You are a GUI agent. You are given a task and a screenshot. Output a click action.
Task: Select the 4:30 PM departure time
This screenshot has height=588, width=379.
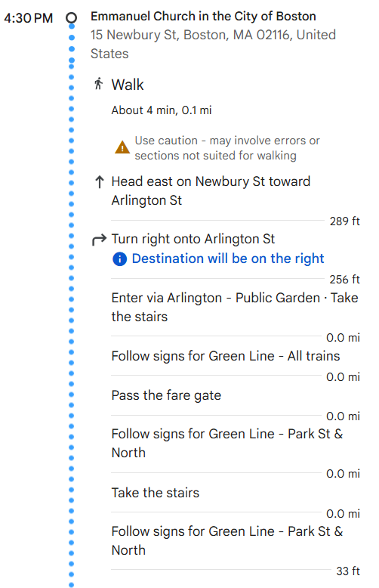pos(29,18)
